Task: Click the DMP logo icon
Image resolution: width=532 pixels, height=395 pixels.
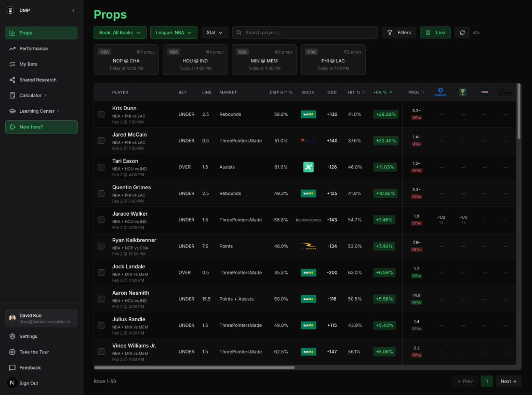Action: (10, 10)
